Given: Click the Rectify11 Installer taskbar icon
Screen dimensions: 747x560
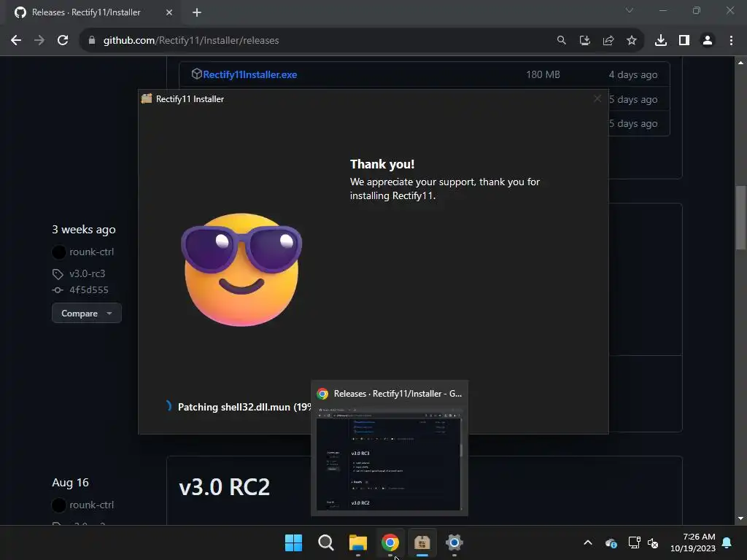Looking at the screenshot, I should coord(422,542).
